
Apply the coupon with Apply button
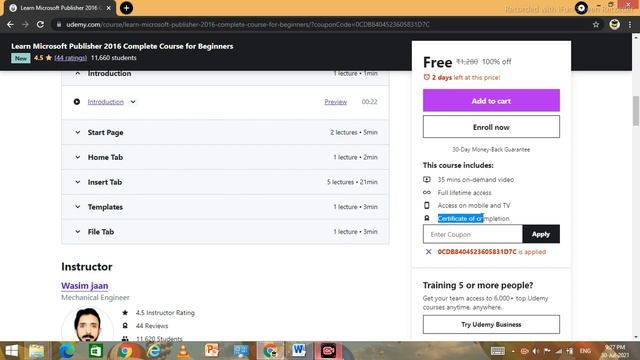click(x=541, y=234)
